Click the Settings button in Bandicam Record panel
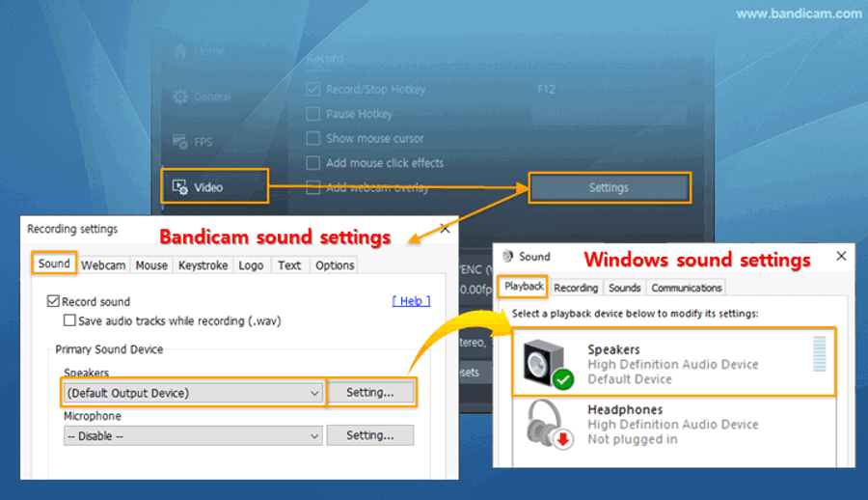Screen dimensions: 868x500 [610, 188]
